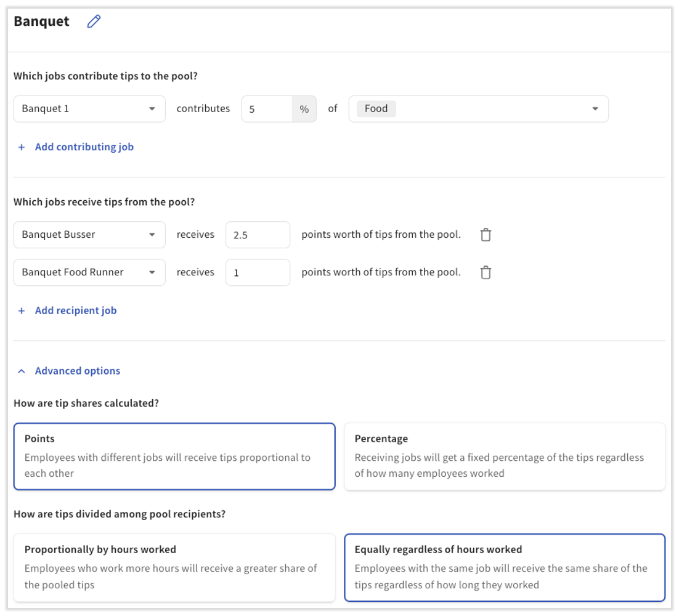
Task: Choose Equally regardless of hours worked
Action: click(505, 567)
